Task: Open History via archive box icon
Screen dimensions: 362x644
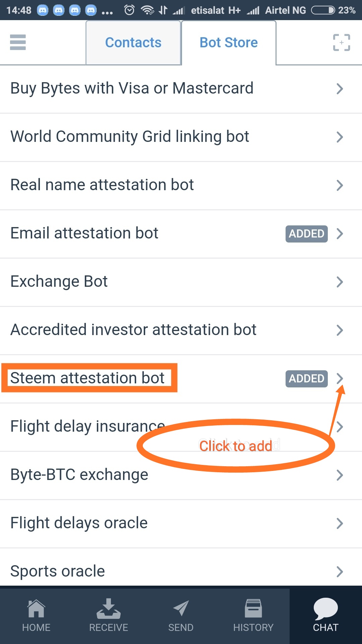Action: point(253,608)
